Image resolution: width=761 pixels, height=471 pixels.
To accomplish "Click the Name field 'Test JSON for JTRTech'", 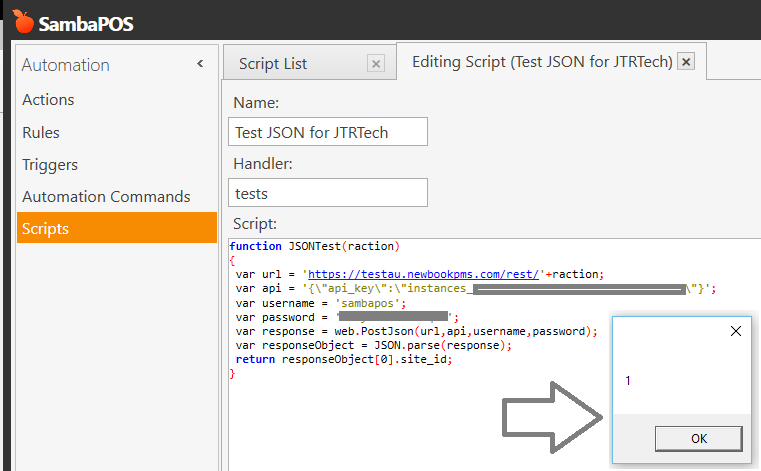I will point(328,132).
